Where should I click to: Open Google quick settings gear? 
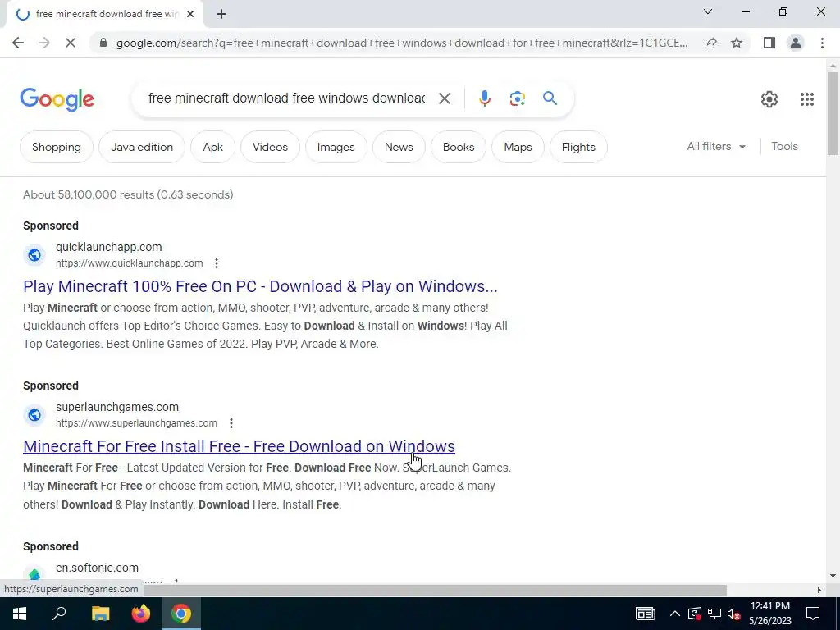[769, 99]
